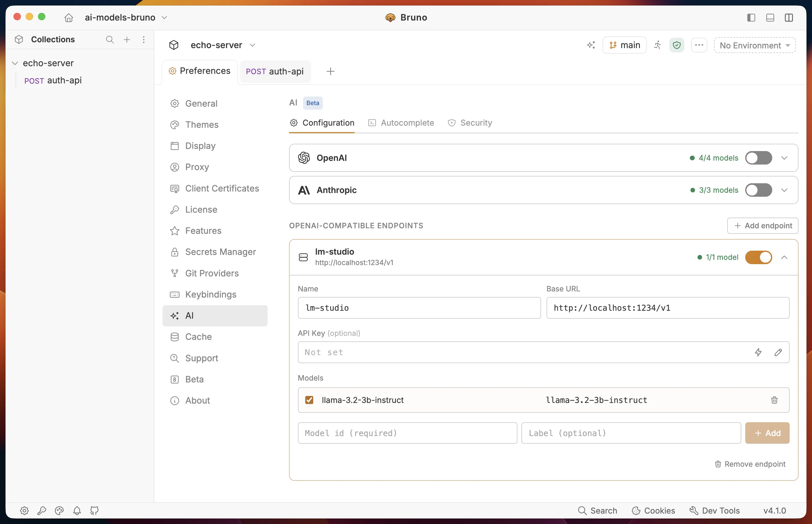Focus the Base URL field
Screen dimensions: 812x524
[667, 308]
